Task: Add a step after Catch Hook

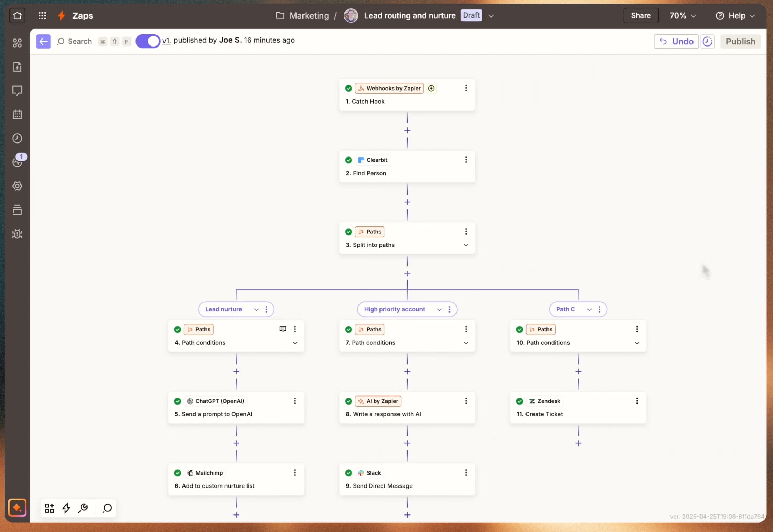Action: 407,131
